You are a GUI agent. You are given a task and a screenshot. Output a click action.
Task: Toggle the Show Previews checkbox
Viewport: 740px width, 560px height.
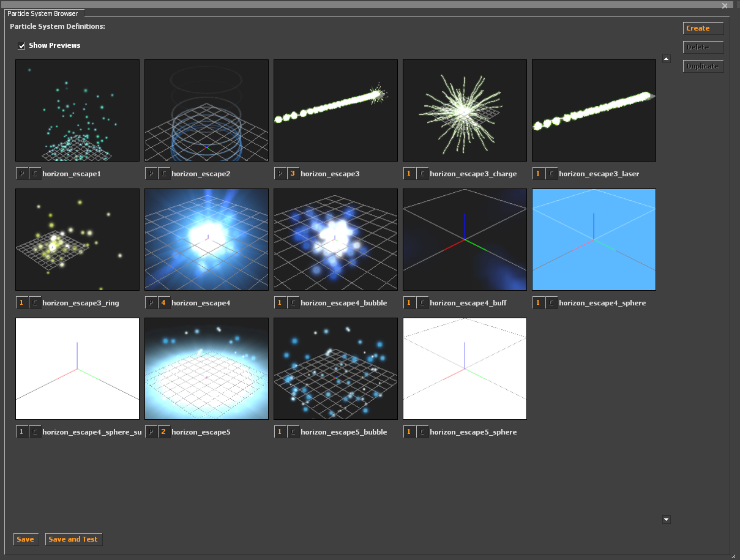pos(22,45)
